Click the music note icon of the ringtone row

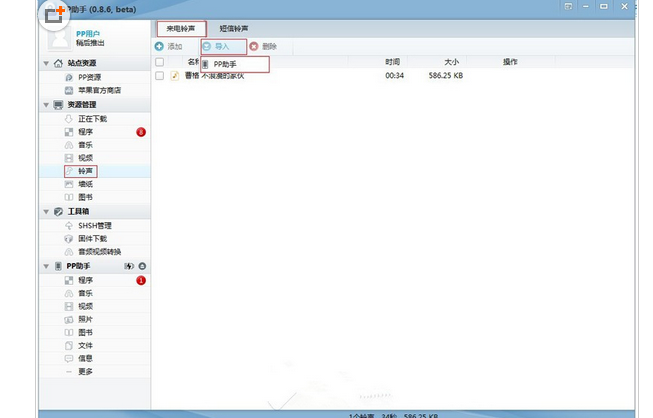tap(175, 75)
